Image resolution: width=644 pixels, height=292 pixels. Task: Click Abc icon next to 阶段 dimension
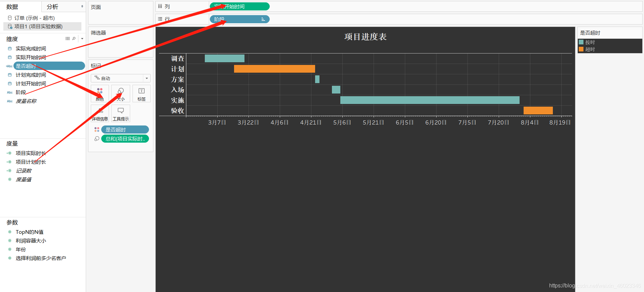click(10, 93)
